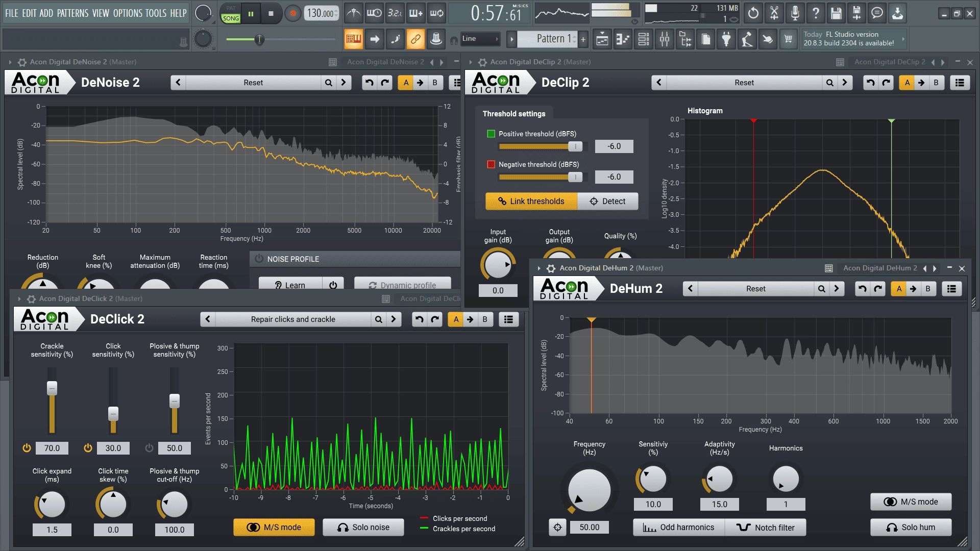980x551 pixels.
Task: Copy A to B in DeClick 2
Action: (x=470, y=319)
